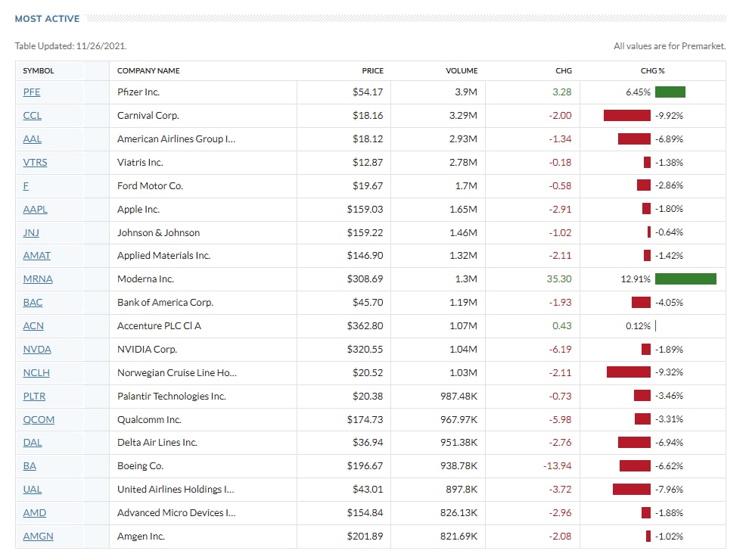Click the F ticker for Ford

coord(26,185)
